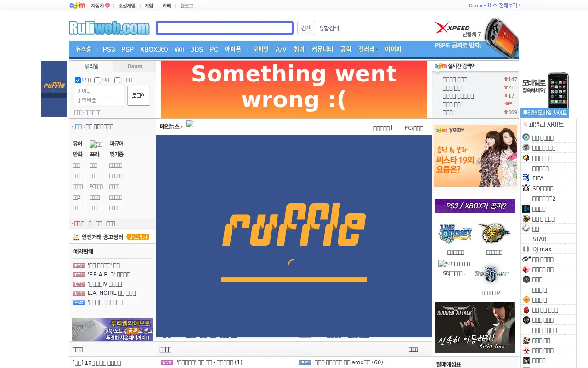Image resolution: width=588 pixels, height=368 pixels.
Task: Click the red biohazard symbol icon
Action: coord(526,351)
